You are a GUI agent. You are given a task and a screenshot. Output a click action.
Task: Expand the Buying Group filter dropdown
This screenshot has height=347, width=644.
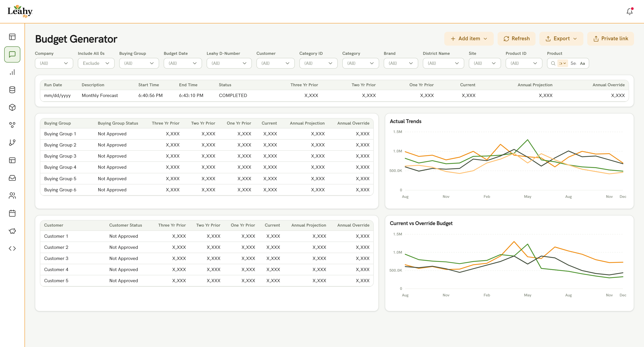coord(139,63)
